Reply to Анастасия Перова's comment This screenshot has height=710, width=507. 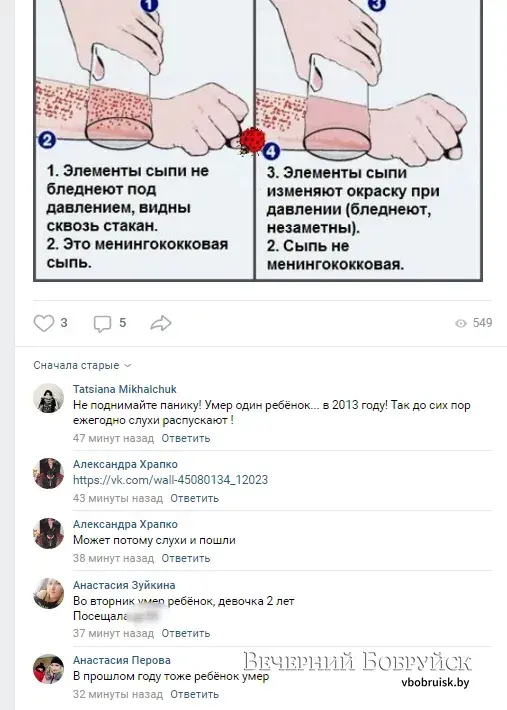click(x=194, y=694)
